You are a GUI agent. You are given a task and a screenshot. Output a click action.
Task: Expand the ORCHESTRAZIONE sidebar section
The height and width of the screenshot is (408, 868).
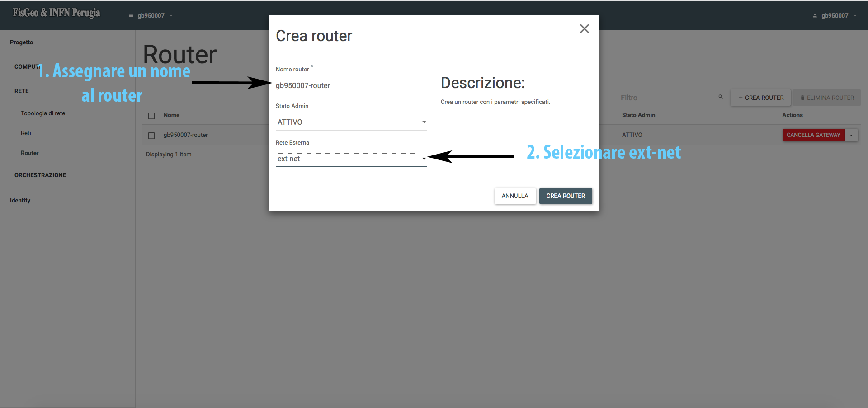coord(40,175)
